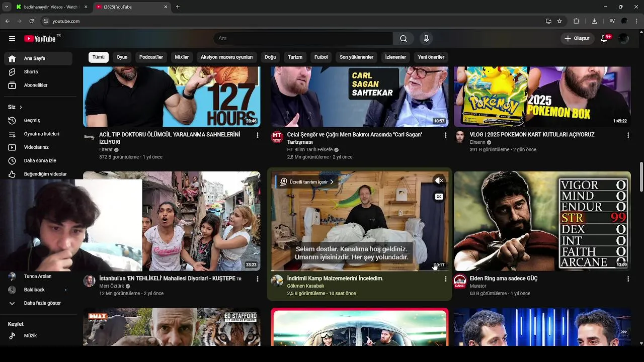This screenshot has width=644, height=362.
Task: Open the YouTube hamburger guide menu
Action: click(x=12, y=39)
